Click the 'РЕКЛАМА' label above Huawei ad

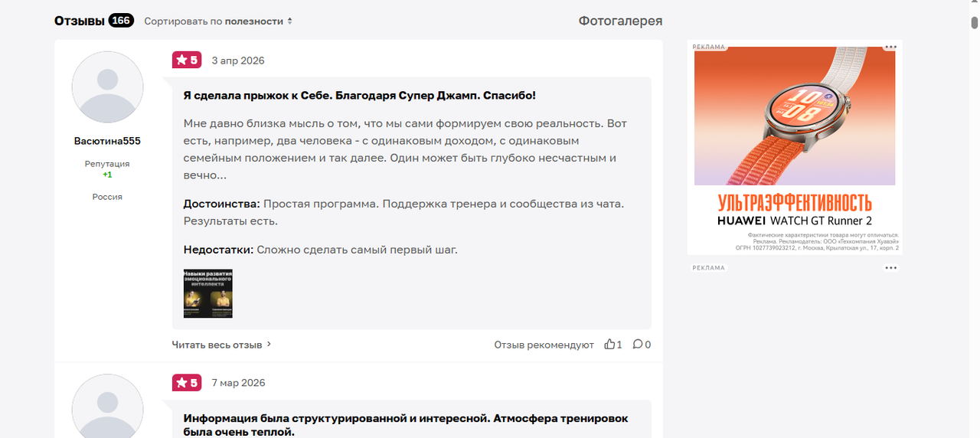[709, 47]
